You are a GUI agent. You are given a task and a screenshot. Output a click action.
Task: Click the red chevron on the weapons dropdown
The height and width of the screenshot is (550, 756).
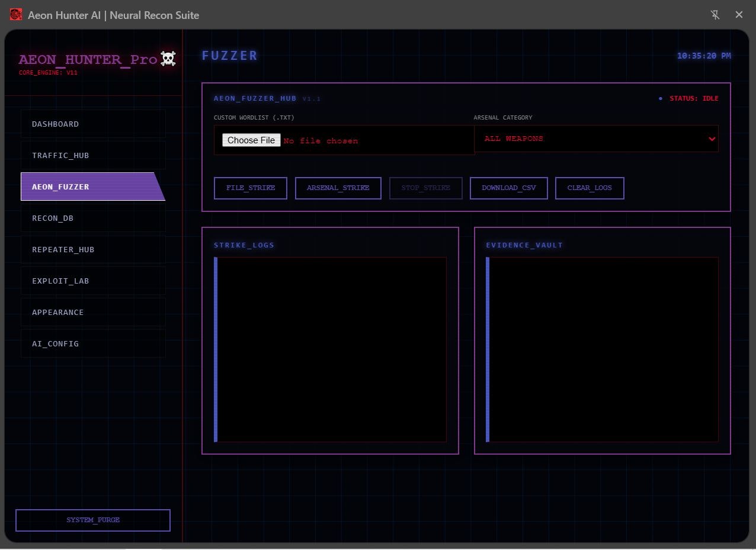click(x=712, y=139)
